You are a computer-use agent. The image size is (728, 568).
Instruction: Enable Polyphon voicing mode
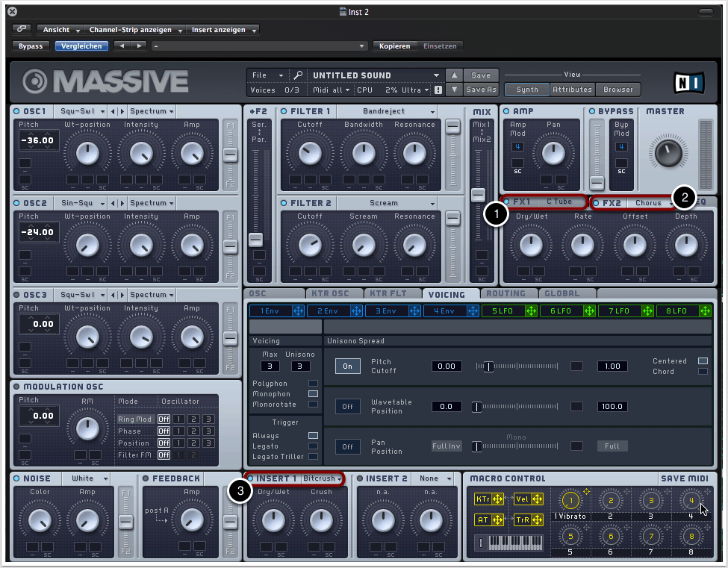[313, 384]
